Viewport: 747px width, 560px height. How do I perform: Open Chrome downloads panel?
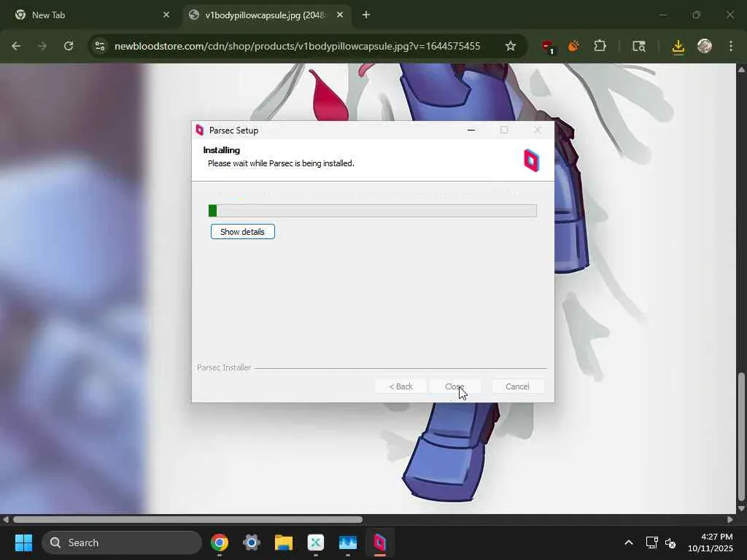678,46
